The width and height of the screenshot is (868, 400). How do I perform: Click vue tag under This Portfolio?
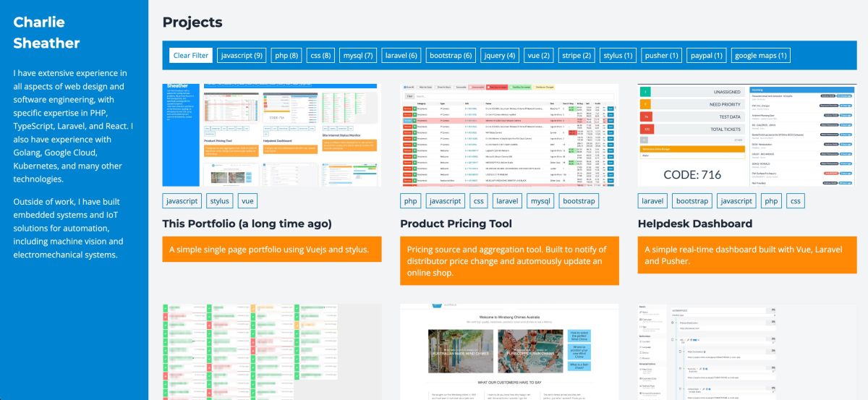tap(247, 201)
